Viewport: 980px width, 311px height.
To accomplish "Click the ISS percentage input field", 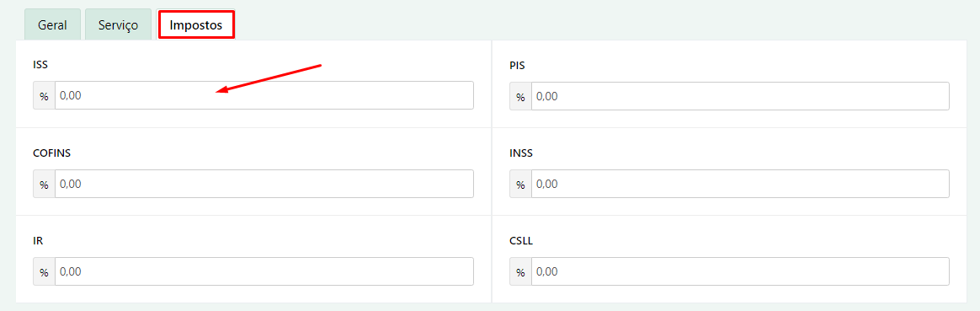I will point(264,96).
